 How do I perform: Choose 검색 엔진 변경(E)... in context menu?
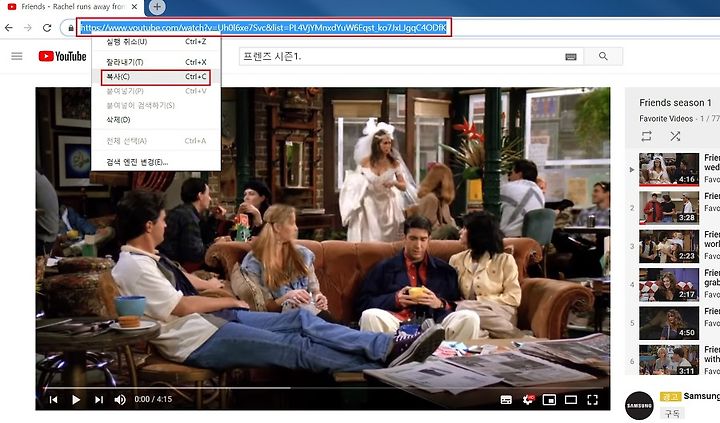click(156, 162)
